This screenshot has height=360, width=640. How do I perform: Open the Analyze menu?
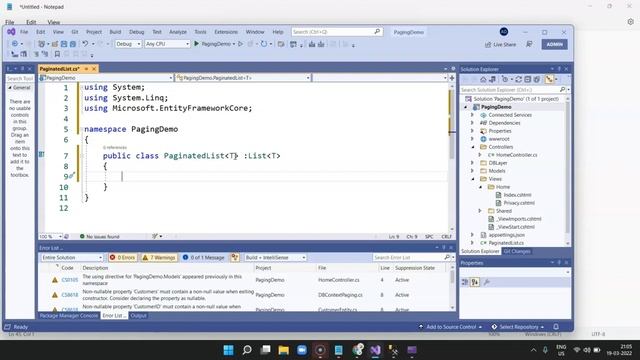[178, 32]
